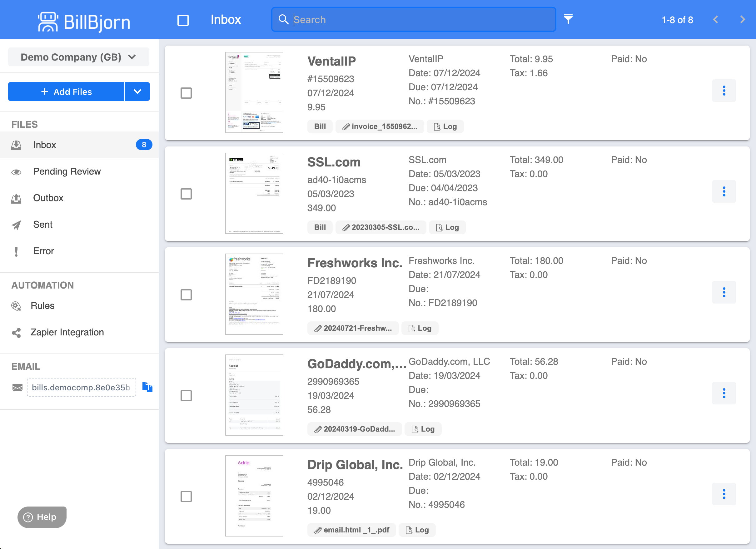The image size is (756, 549).
Task: Open the invoice_1550962 attachment
Action: pyautogui.click(x=380, y=126)
